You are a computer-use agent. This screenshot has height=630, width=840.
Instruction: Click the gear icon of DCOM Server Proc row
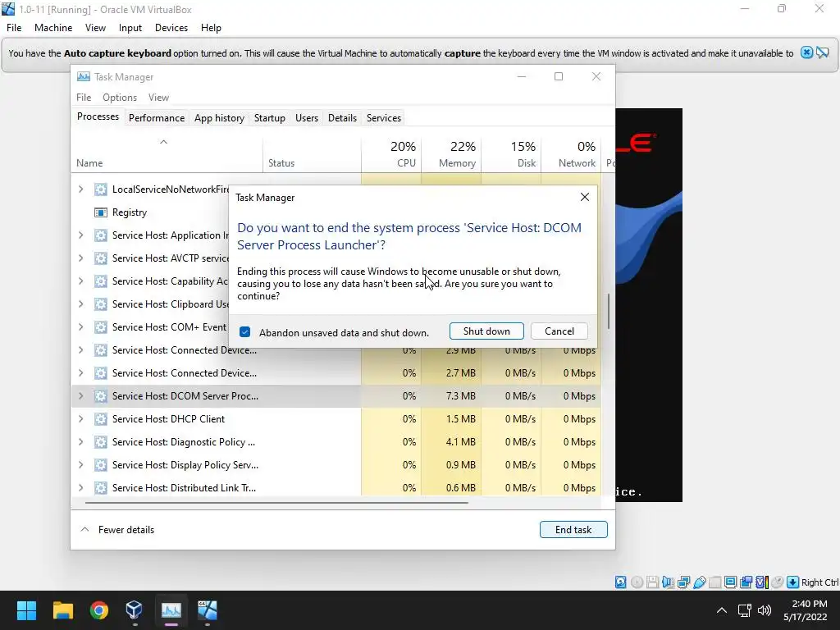pos(100,396)
